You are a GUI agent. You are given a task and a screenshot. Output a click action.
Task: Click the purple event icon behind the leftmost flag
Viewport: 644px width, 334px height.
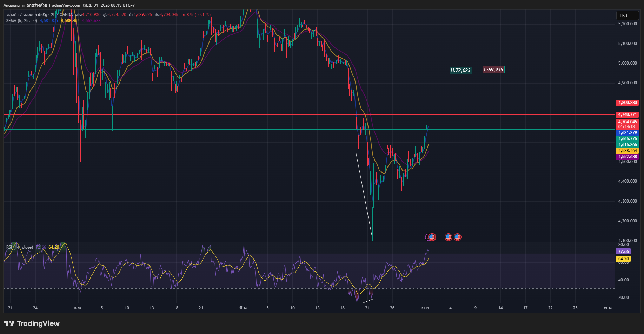tap(427, 237)
